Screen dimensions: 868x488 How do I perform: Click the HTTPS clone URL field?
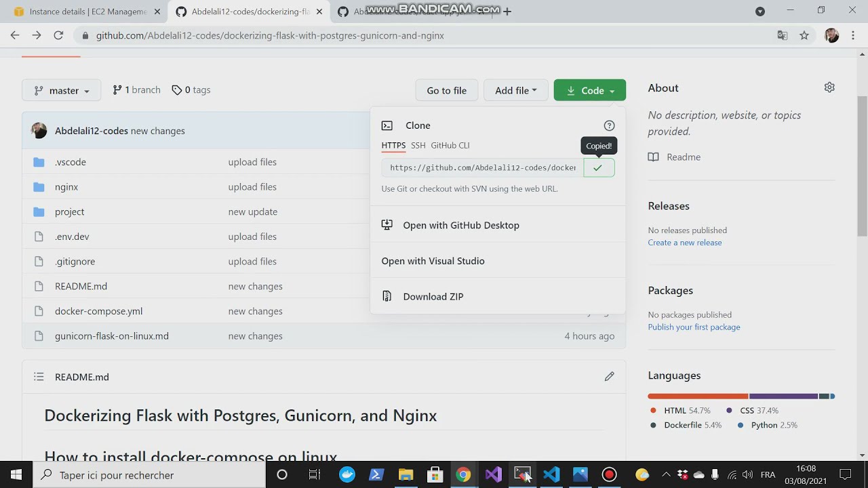(x=482, y=167)
